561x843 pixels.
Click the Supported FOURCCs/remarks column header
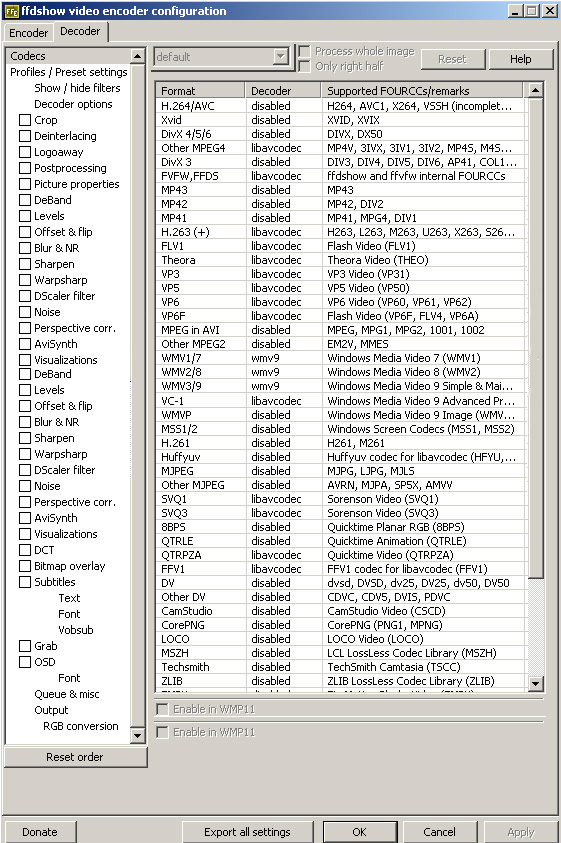422,90
